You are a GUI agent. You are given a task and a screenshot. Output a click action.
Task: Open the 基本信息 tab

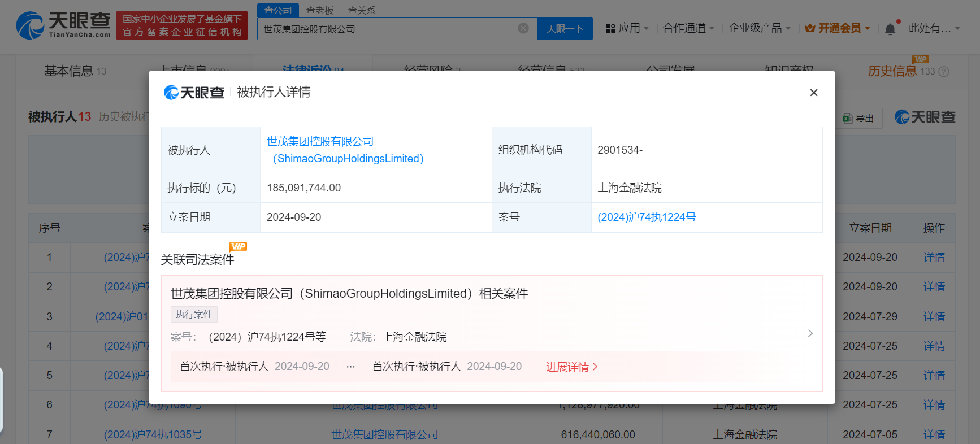tap(75, 71)
